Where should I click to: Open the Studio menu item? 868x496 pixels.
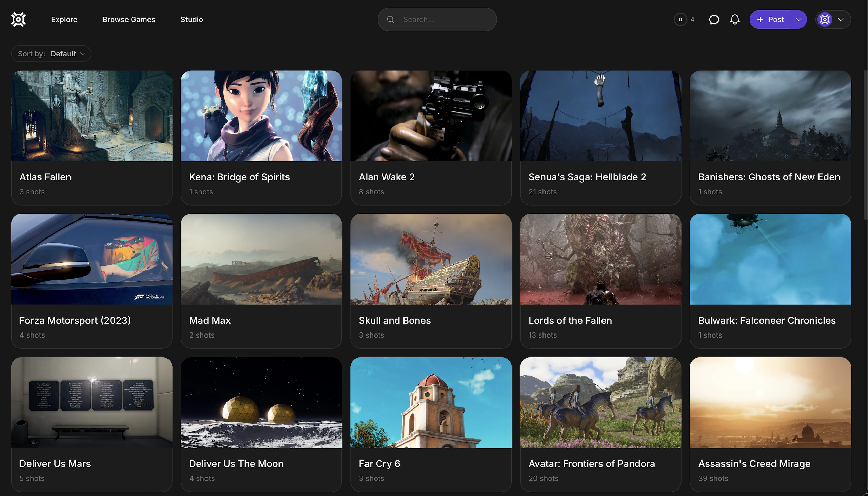point(192,19)
